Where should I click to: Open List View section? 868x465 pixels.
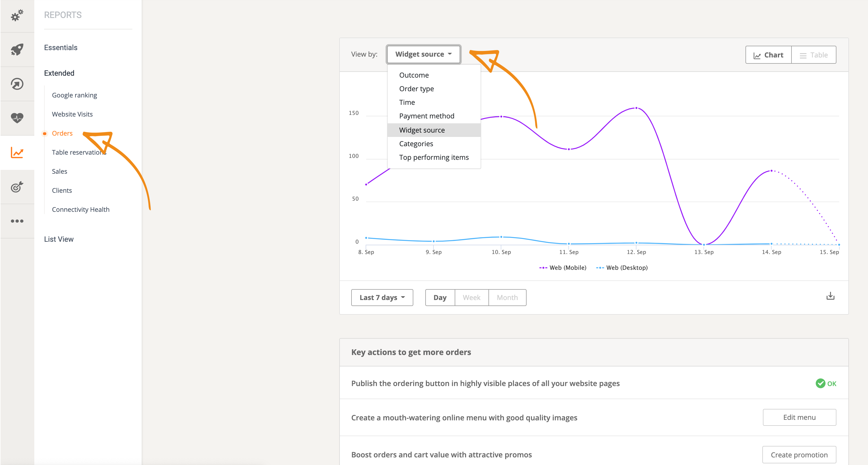coord(59,239)
